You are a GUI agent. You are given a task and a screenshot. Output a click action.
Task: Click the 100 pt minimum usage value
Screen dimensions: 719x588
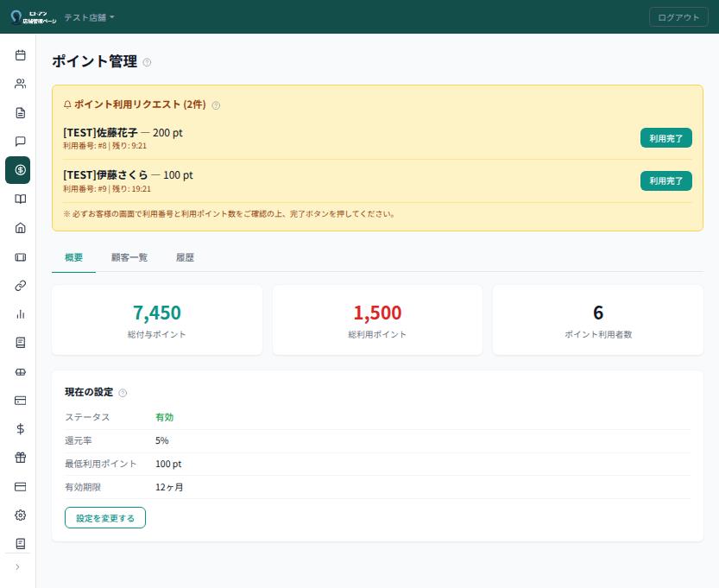click(168, 465)
